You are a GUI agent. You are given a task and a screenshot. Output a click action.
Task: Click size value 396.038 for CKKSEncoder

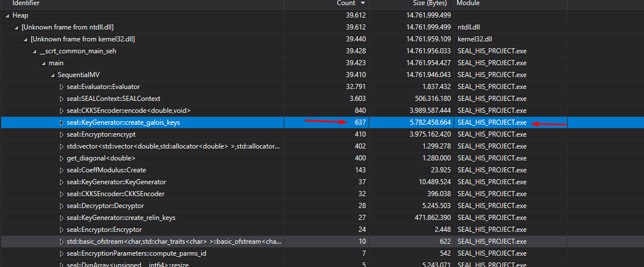point(438,194)
